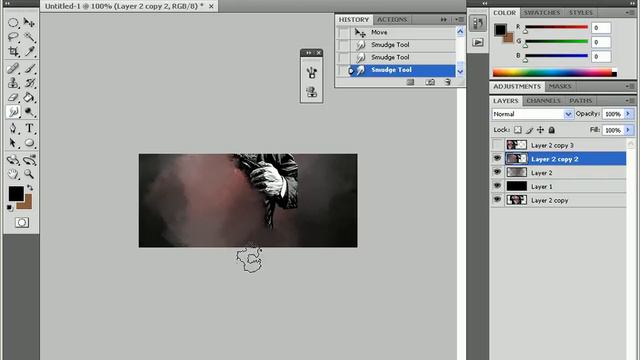Select the Clone Stamp tool
This screenshot has height=360, width=640.
pos(13,83)
